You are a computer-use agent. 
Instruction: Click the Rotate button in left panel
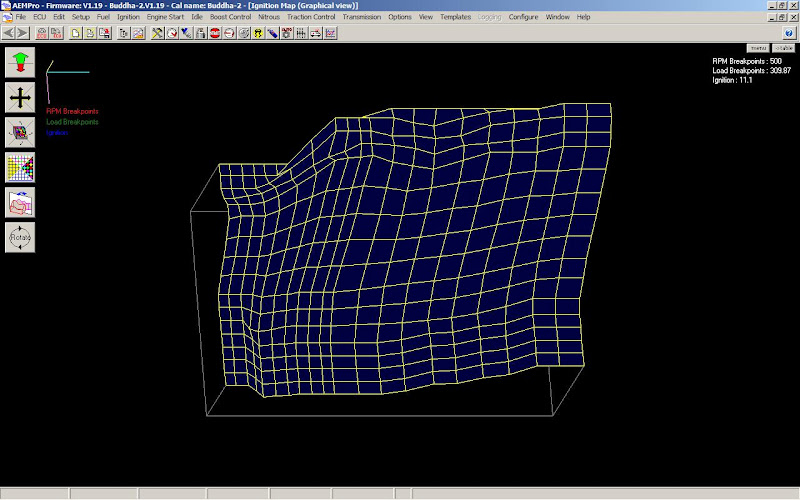click(x=20, y=237)
